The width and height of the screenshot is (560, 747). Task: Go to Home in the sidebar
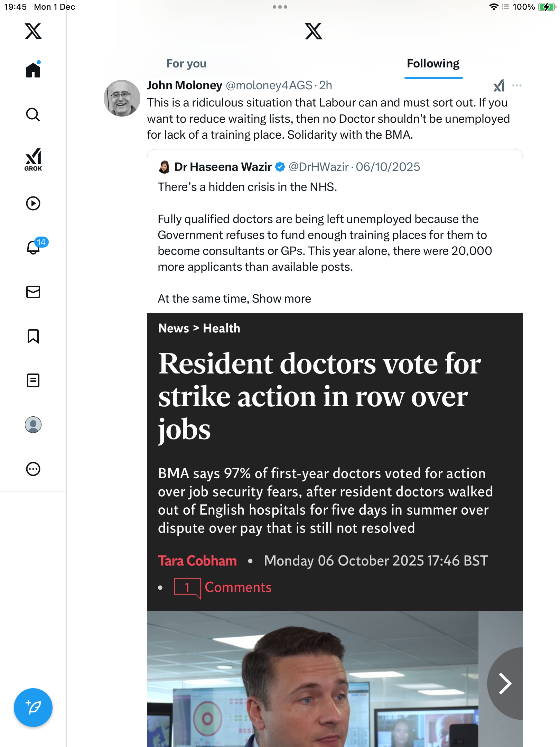pos(33,70)
